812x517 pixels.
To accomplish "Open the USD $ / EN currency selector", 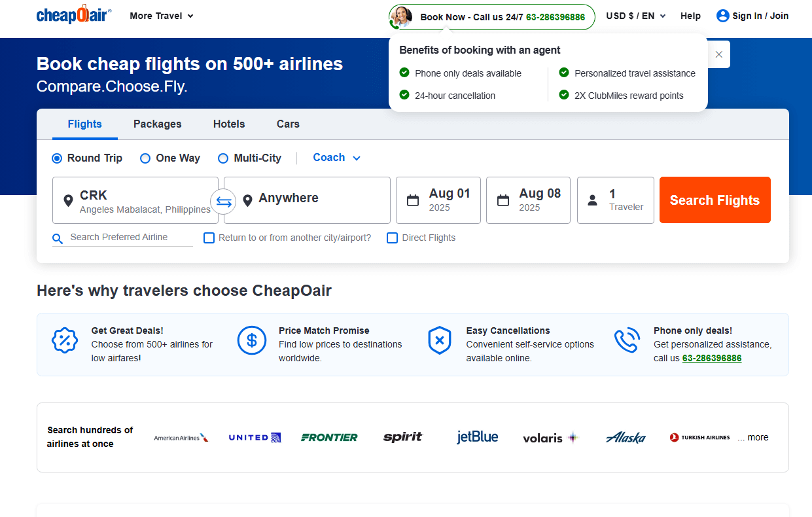I will [635, 16].
